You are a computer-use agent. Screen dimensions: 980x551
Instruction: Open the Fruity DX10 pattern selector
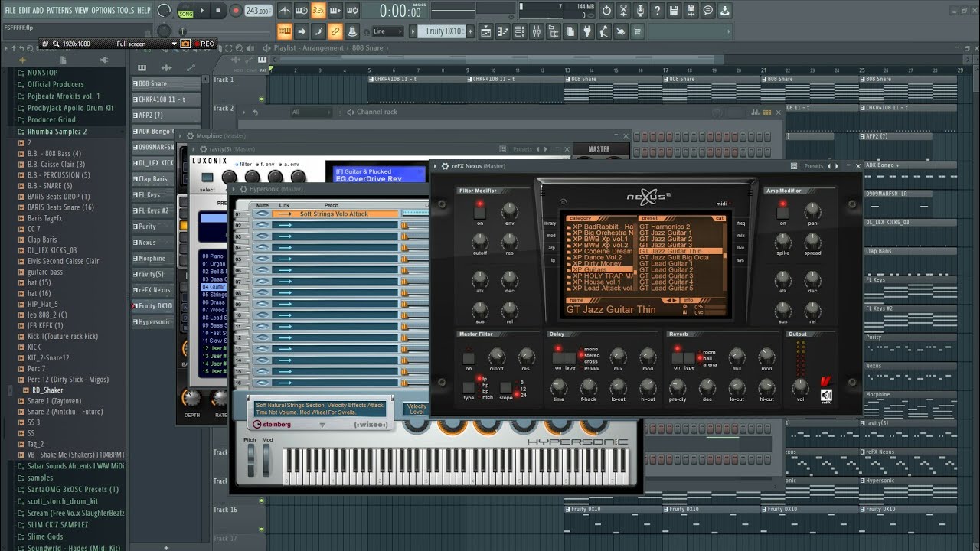[443, 31]
